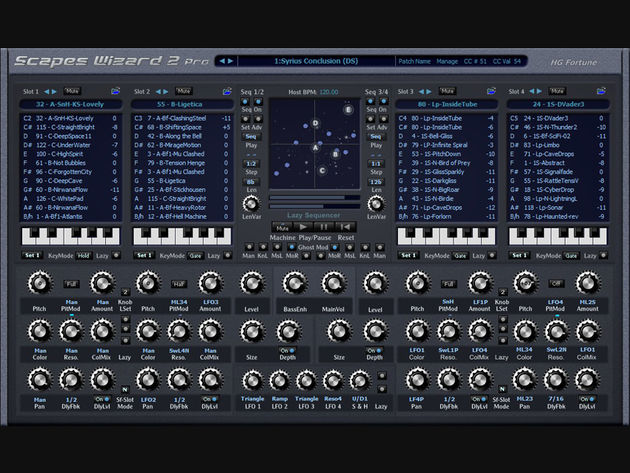Screen dimensions: 630x473
Task: Click the piano keyboard under Slot 1
Action: tap(71, 236)
